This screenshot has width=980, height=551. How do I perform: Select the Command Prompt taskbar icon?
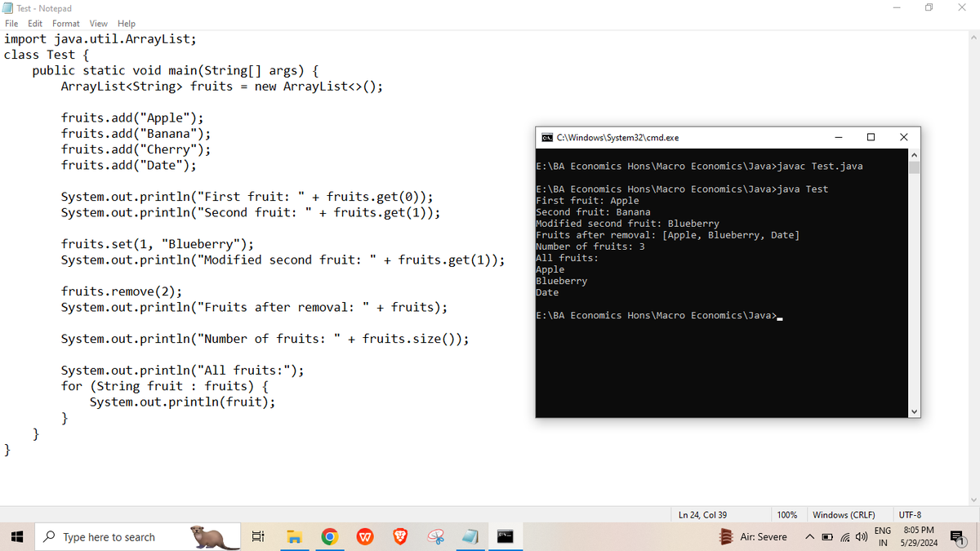pyautogui.click(x=507, y=537)
